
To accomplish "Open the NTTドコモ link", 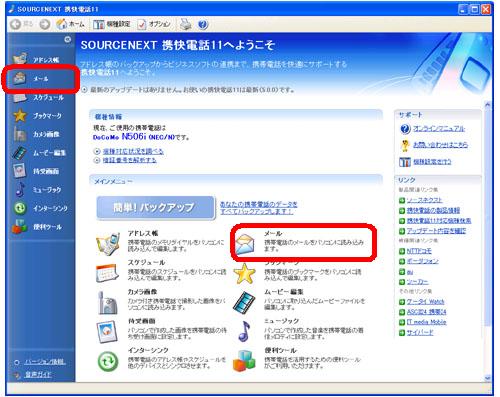I will (419, 251).
